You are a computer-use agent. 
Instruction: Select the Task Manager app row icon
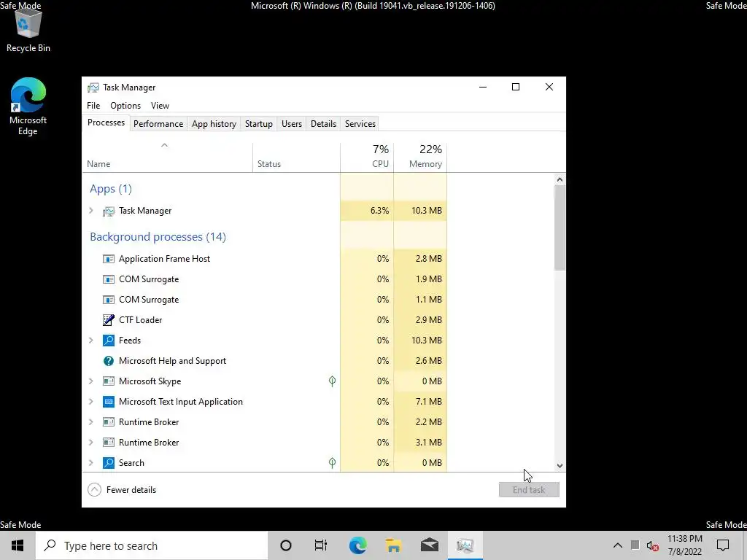109,211
